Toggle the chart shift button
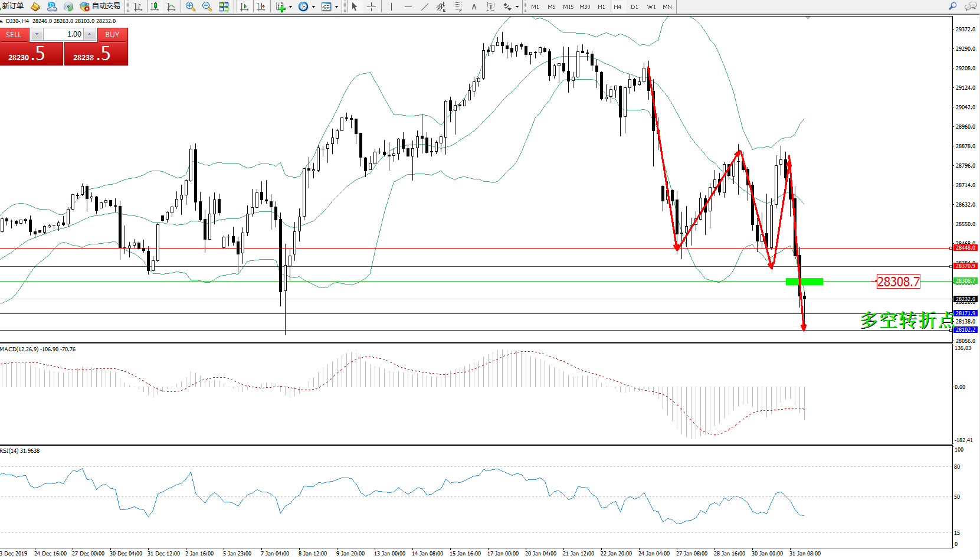Image resolution: width=980 pixels, height=559 pixels. tap(261, 6)
